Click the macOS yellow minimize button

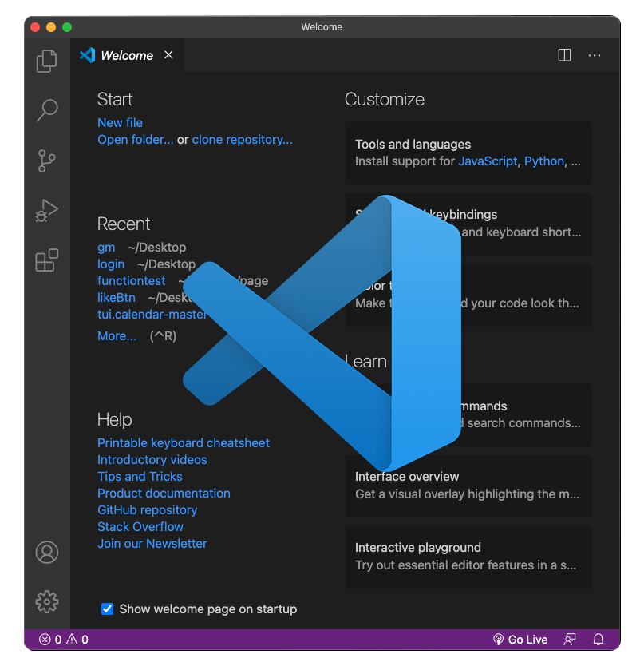51,27
